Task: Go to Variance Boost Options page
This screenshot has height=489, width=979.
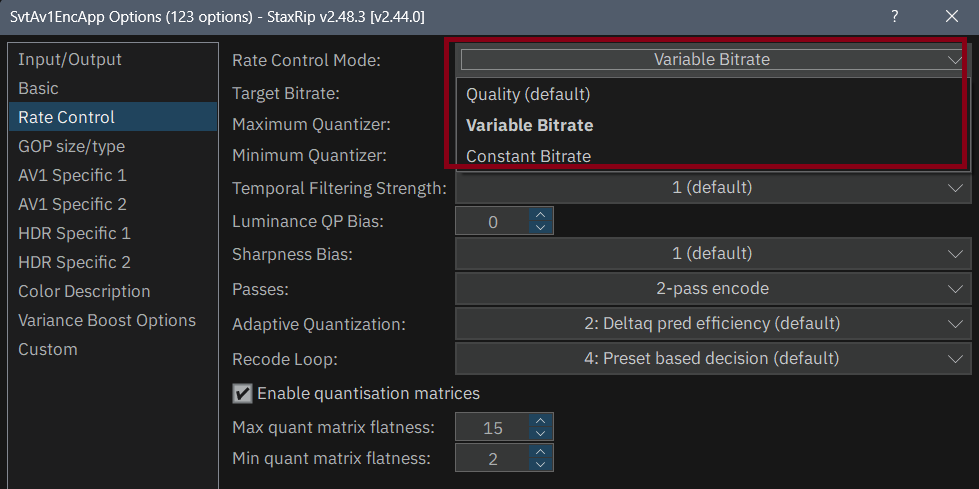Action: (107, 320)
